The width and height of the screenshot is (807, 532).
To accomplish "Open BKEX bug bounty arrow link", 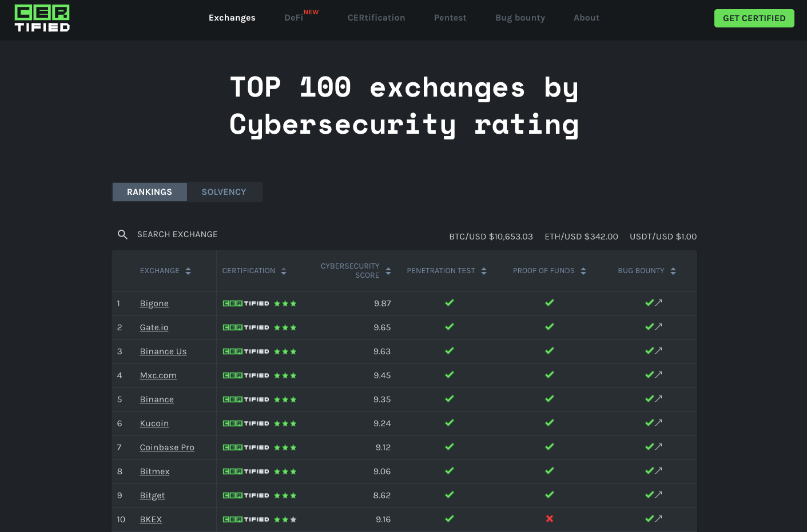I will point(658,519).
